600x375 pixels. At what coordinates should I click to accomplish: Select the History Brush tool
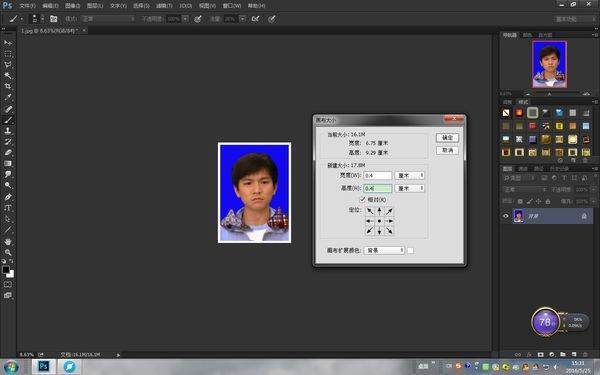[x=8, y=142]
